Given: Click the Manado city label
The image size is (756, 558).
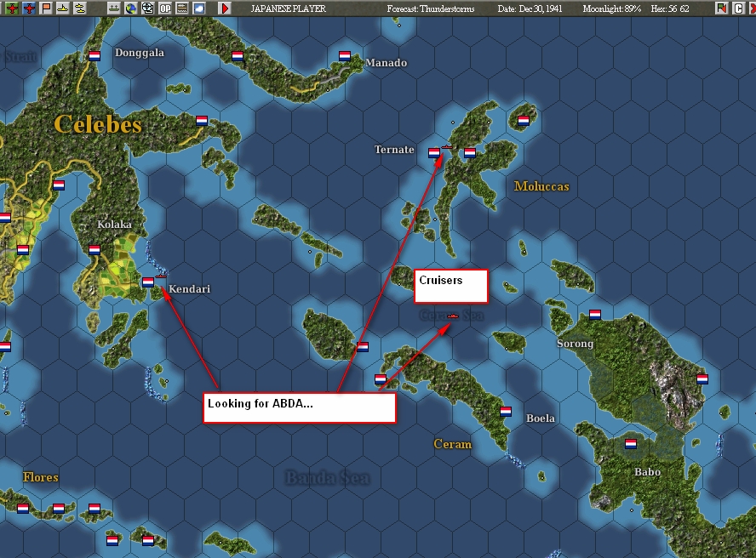Looking at the screenshot, I should (x=387, y=63).
